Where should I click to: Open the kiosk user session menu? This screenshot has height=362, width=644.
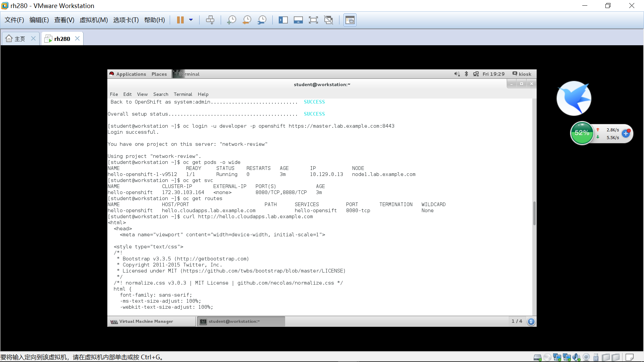pyautogui.click(x=522, y=74)
